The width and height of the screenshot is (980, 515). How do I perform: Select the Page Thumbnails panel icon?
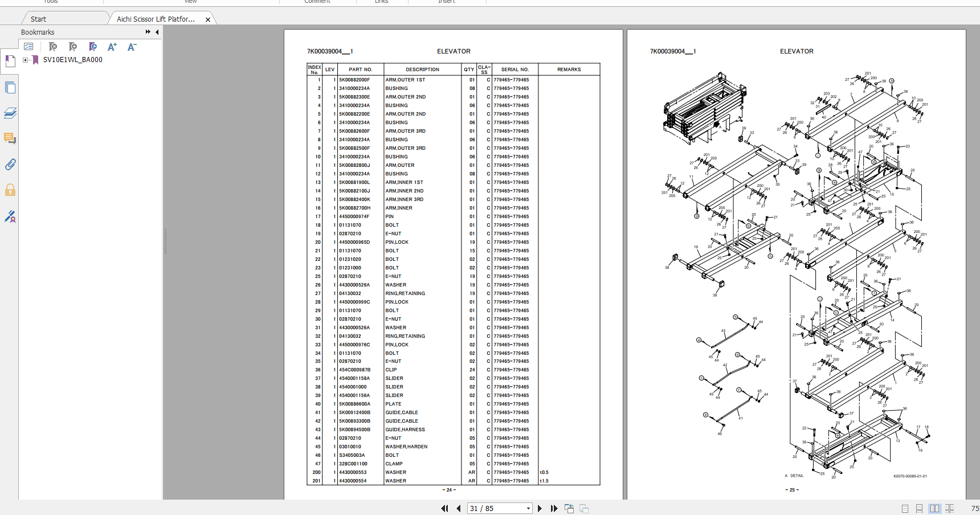coord(10,88)
